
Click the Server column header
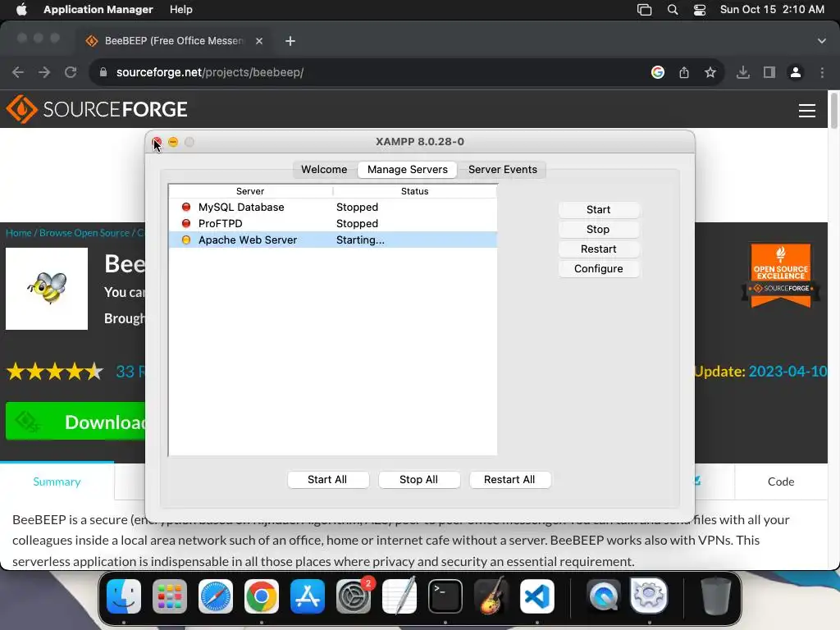250,191
